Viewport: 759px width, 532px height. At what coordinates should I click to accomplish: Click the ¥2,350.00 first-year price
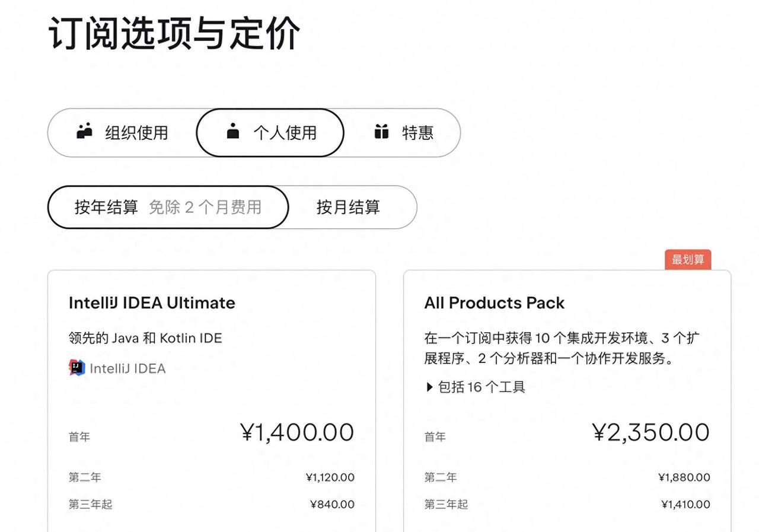point(650,432)
